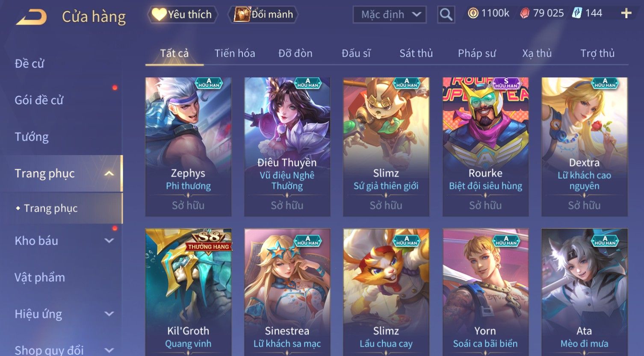Collapse the Trang phục sidebar section
The width and height of the screenshot is (644, 356).
pyautogui.click(x=109, y=173)
